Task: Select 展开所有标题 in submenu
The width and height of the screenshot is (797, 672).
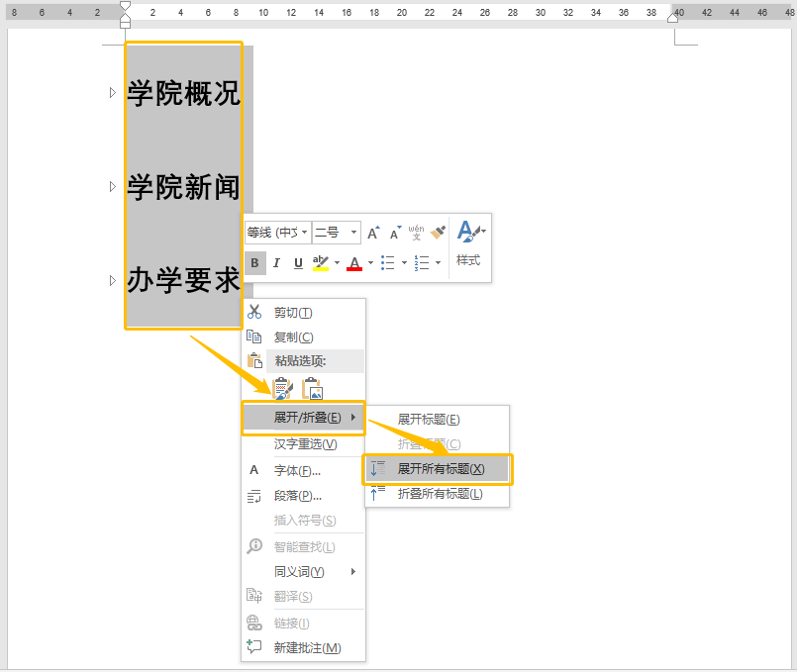Action: pyautogui.click(x=441, y=468)
